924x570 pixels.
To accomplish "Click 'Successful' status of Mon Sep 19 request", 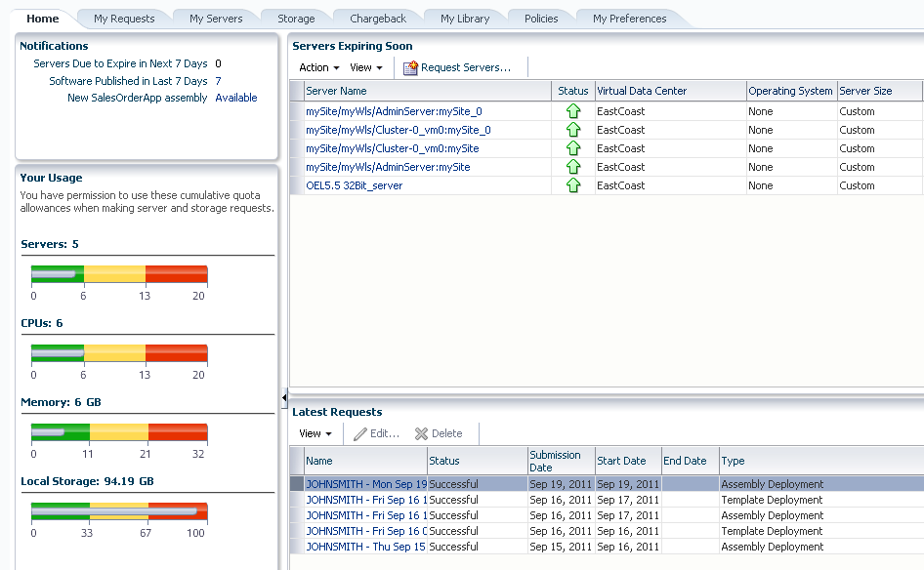I will [x=453, y=484].
